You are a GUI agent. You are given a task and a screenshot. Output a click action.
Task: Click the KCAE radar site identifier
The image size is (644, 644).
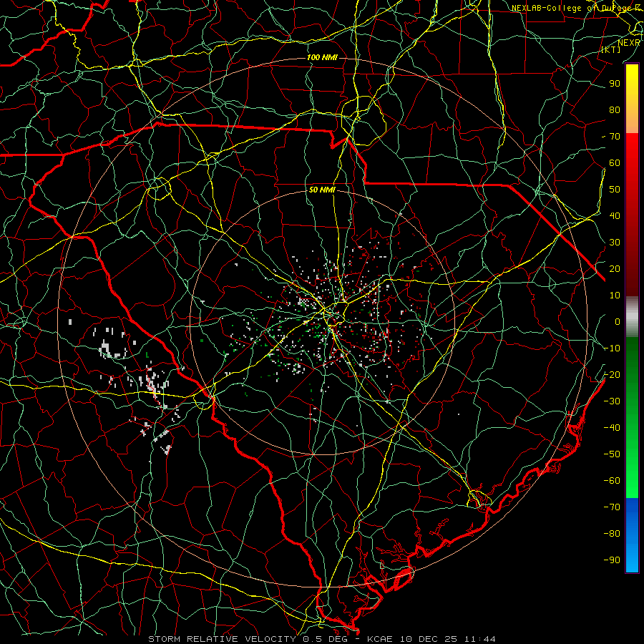pos(379,639)
